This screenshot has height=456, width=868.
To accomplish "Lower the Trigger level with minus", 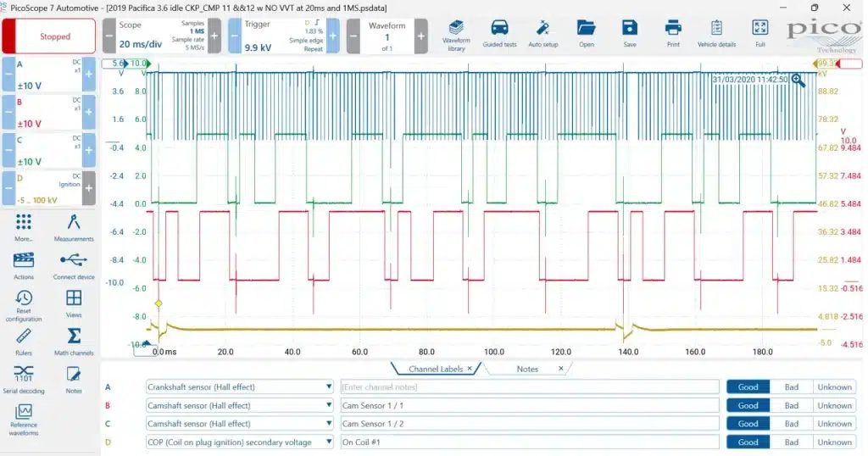I will pyautogui.click(x=235, y=36).
